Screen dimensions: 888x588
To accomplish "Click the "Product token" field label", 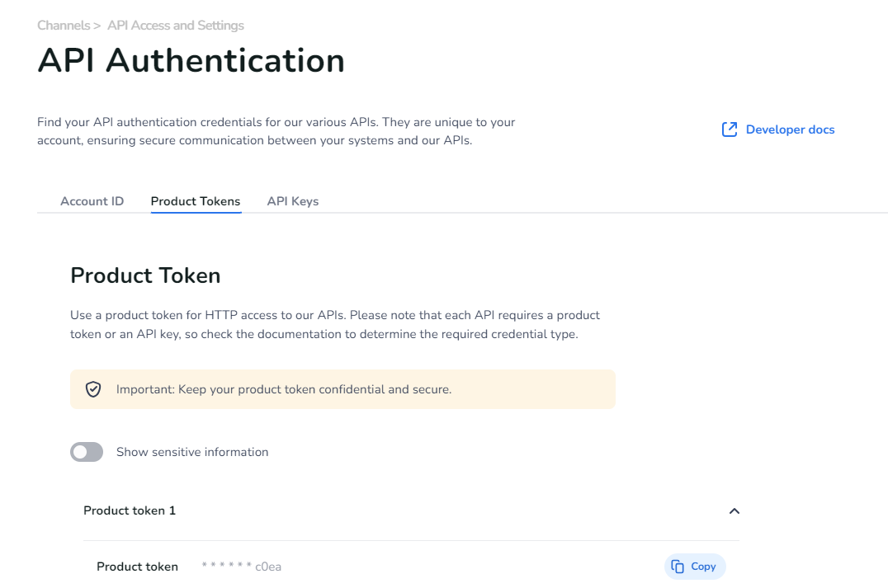I will pos(137,567).
